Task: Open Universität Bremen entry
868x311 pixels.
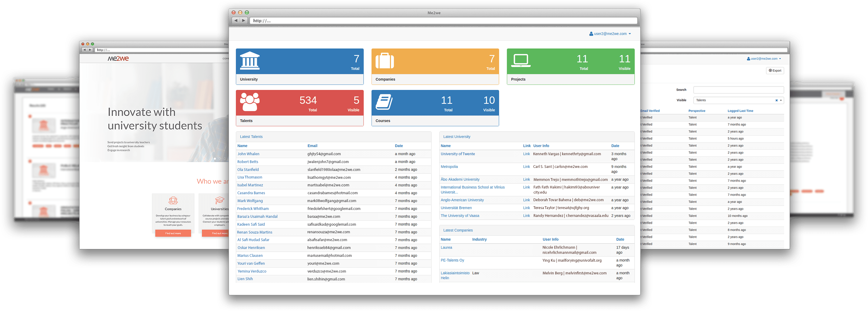Action: 456,208
